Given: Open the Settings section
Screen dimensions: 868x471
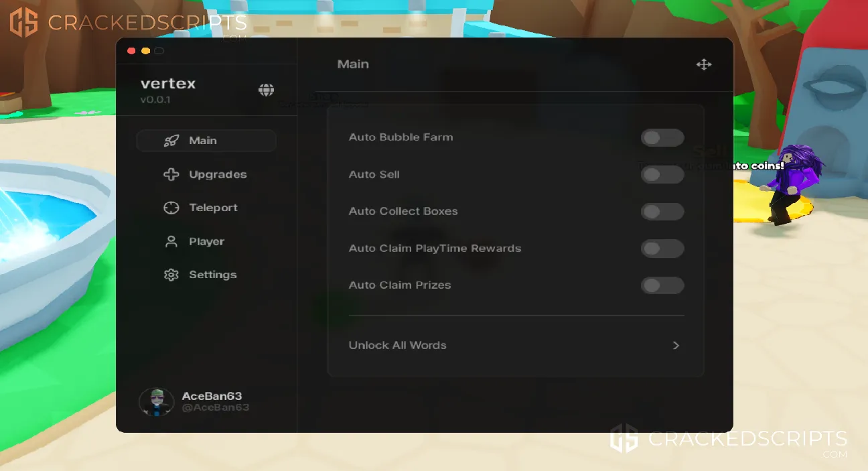Looking at the screenshot, I should [206, 275].
